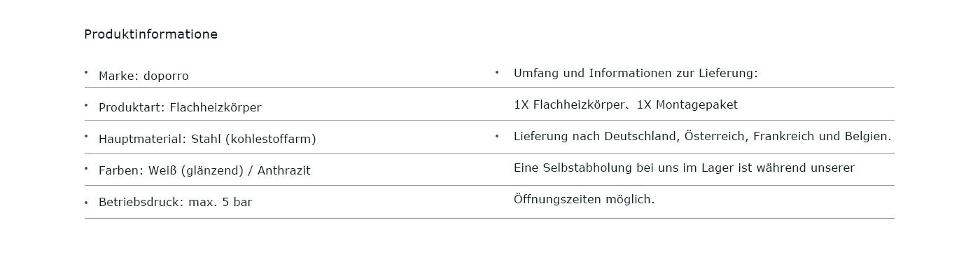Click the Öffnungszeiten möglich text
Image resolution: width=980 pixels, height=272 pixels.
coord(584,199)
